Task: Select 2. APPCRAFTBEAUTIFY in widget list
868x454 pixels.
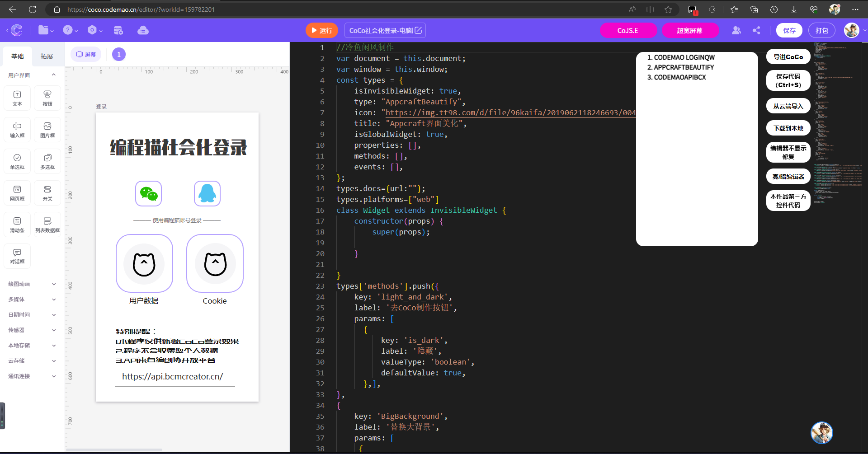Action: (680, 67)
